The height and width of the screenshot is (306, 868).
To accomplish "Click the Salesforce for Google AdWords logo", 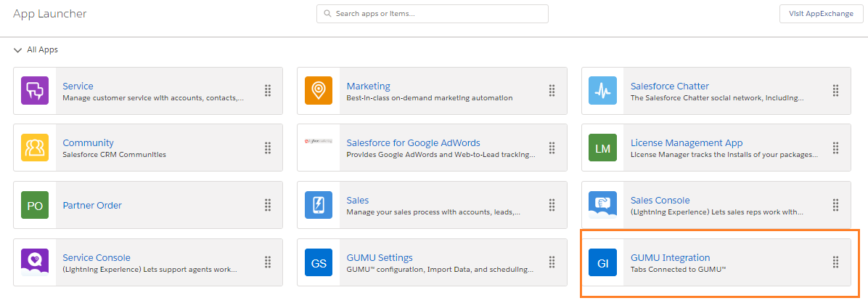I will coord(319,142).
